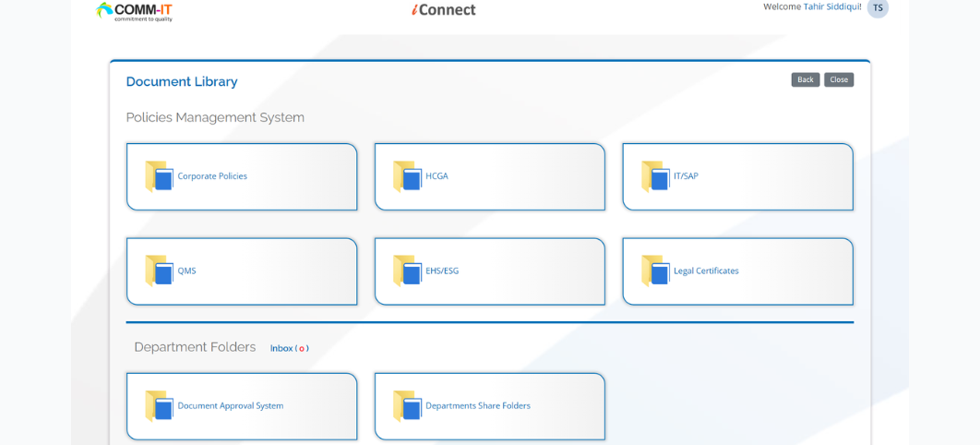Image resolution: width=980 pixels, height=445 pixels.
Task: Click the EHS/ESG text label
Action: 442,271
